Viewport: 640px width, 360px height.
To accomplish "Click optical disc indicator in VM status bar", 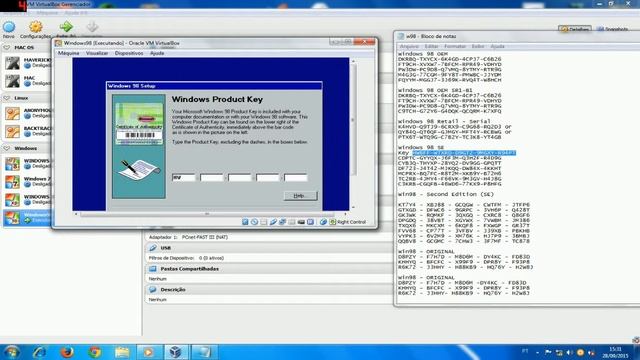I will (x=254, y=222).
